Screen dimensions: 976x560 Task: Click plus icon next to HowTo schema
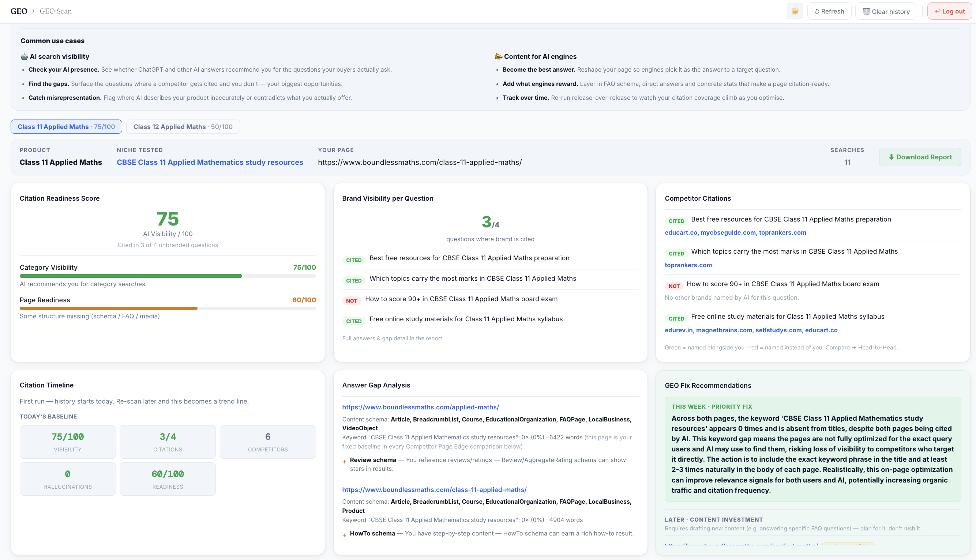[x=345, y=535]
